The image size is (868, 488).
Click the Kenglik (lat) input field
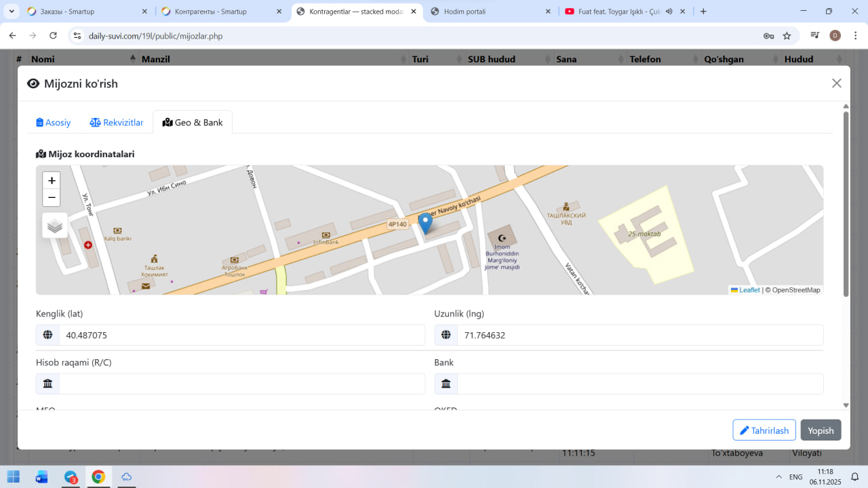241,335
